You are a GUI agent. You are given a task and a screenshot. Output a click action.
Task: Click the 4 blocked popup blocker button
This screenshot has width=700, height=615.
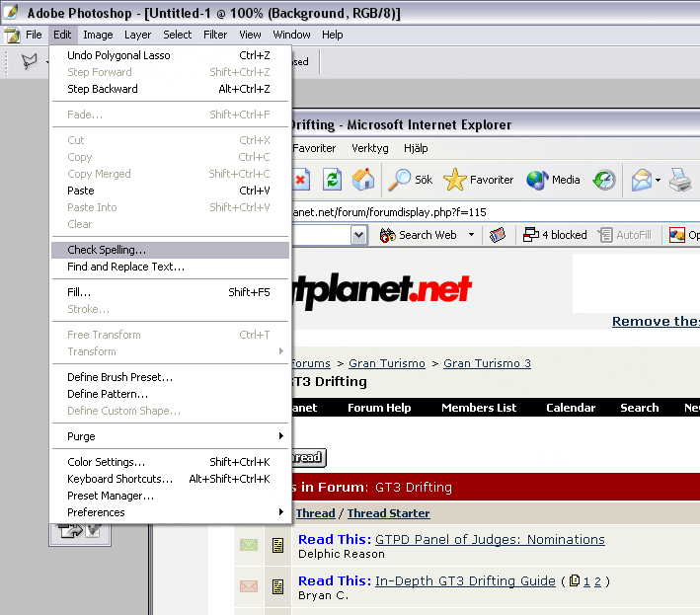tap(555, 235)
